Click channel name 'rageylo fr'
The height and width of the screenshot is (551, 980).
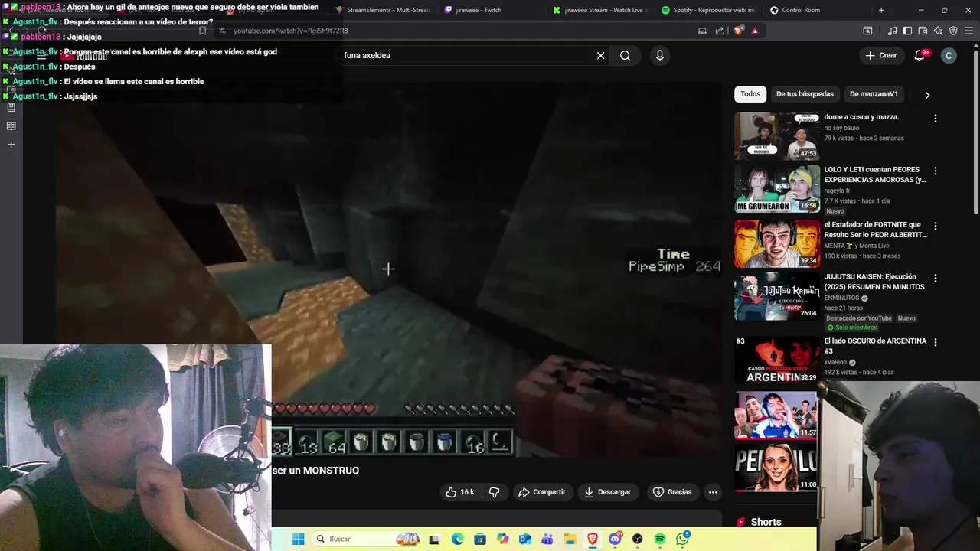[x=837, y=191]
